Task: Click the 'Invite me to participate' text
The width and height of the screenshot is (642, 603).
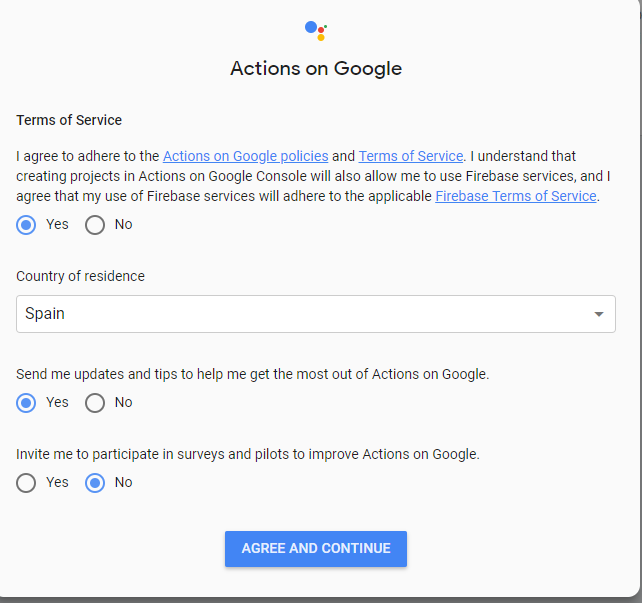Action: pyautogui.click(x=247, y=454)
